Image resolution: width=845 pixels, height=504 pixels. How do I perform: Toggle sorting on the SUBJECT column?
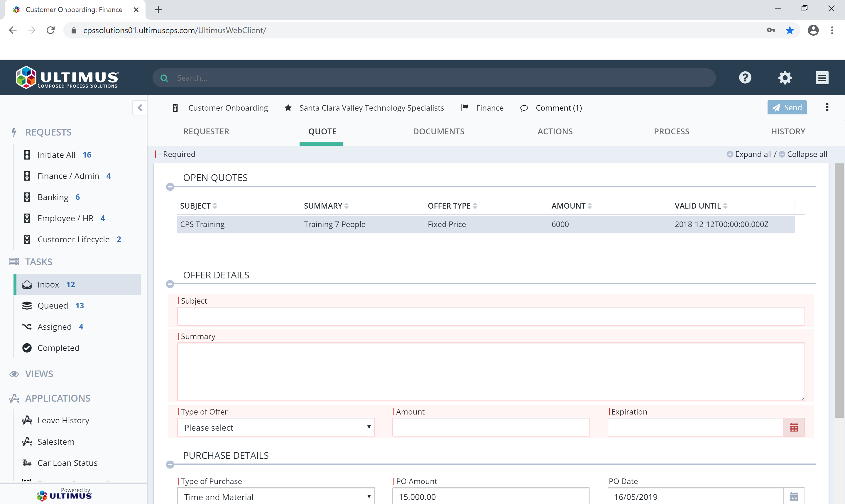click(x=215, y=205)
